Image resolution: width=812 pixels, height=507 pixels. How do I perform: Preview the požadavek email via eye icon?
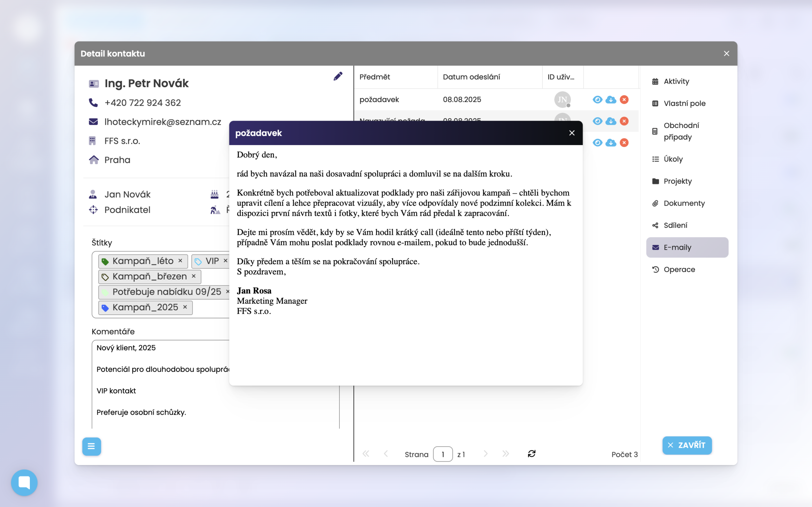point(598,99)
